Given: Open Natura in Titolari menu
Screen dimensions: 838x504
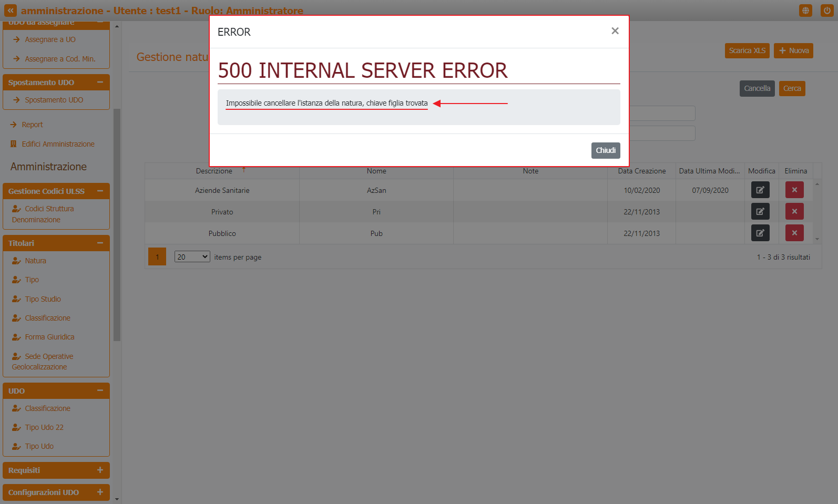Looking at the screenshot, I should pos(35,261).
